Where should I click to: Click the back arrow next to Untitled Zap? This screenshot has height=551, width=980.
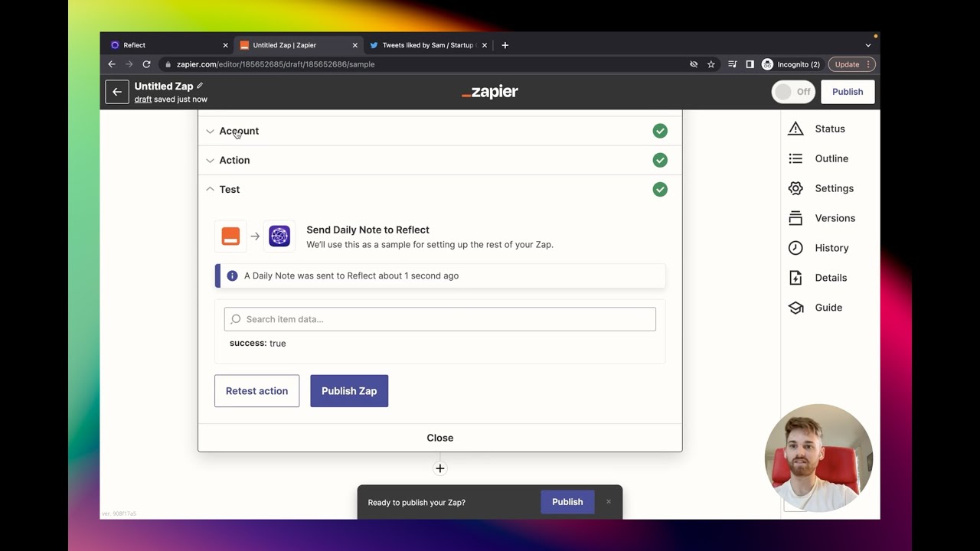[117, 92]
